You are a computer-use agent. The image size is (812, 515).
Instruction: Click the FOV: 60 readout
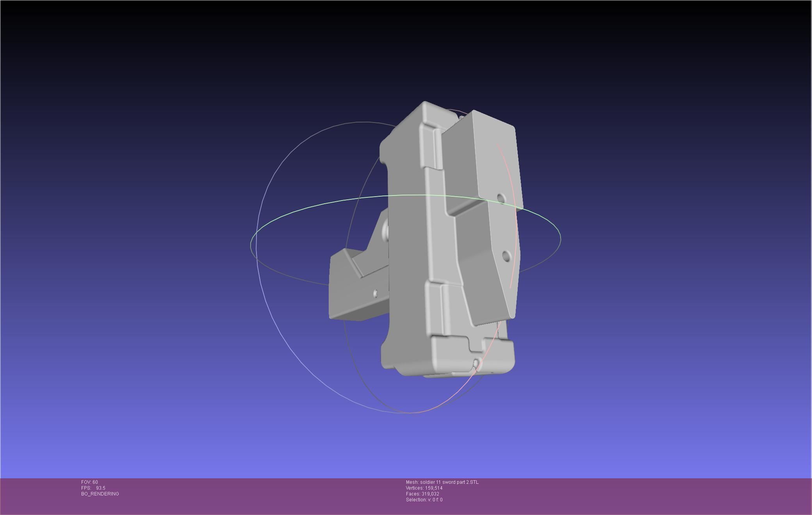click(89, 482)
